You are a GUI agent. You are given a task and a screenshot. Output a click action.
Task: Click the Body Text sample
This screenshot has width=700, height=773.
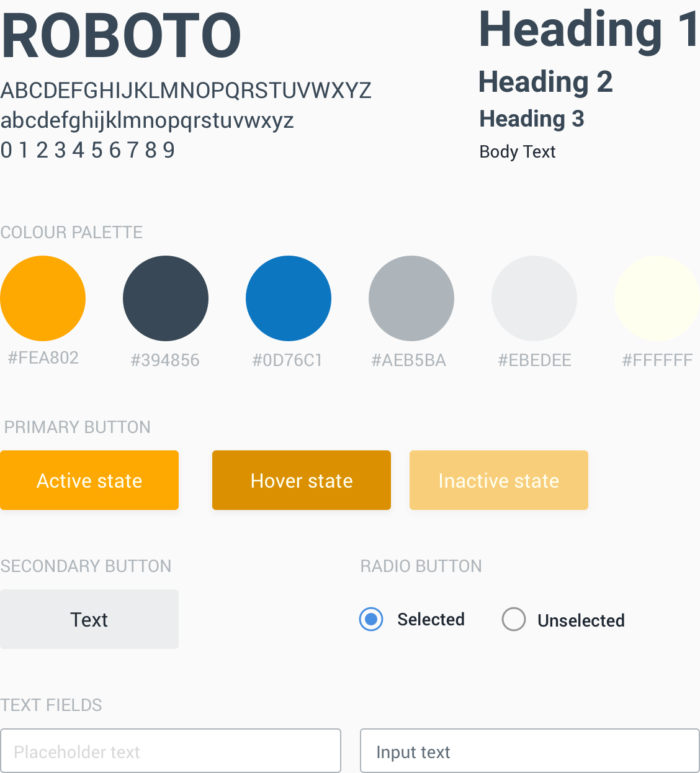point(518,152)
